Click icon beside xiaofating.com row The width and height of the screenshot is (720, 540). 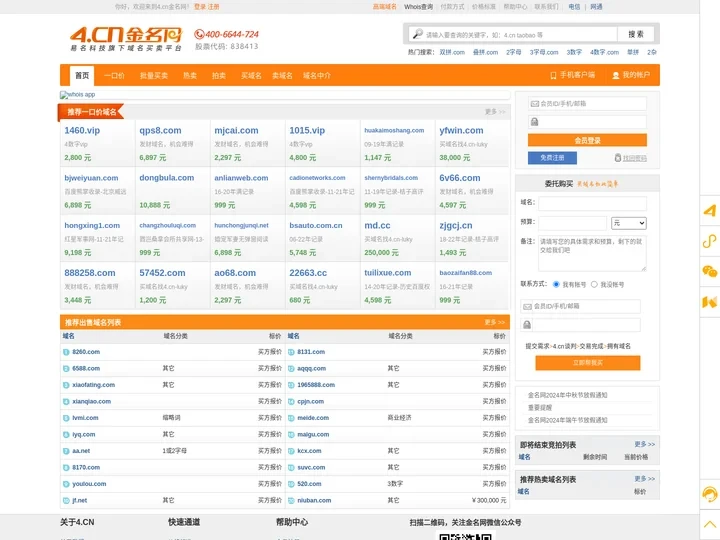point(66,385)
